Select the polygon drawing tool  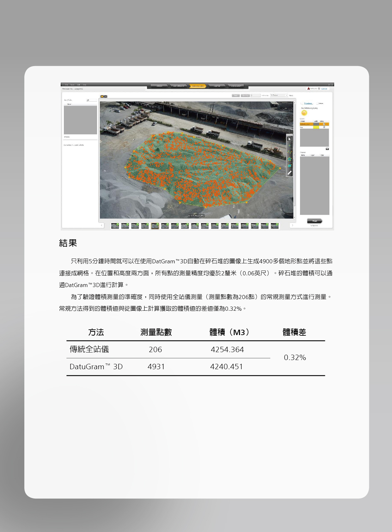click(x=290, y=159)
